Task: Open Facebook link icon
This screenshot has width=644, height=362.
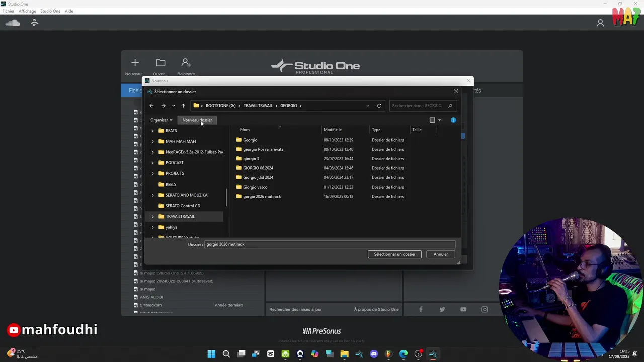Action: pos(421,309)
